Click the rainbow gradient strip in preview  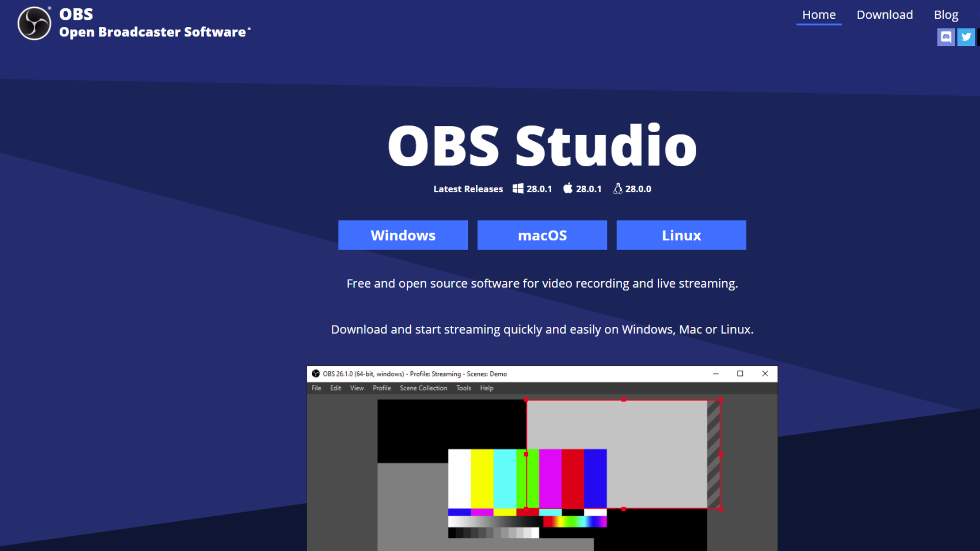(x=575, y=521)
